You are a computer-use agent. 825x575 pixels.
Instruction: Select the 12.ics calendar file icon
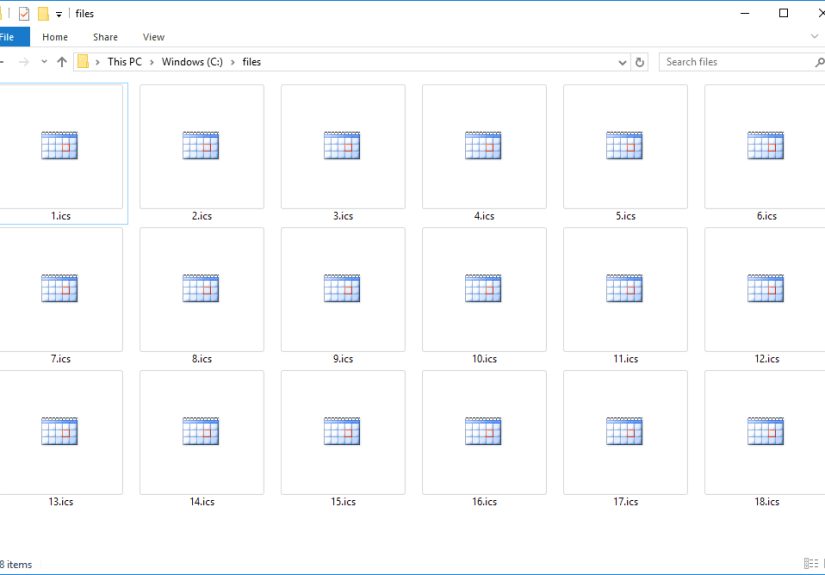pos(766,288)
